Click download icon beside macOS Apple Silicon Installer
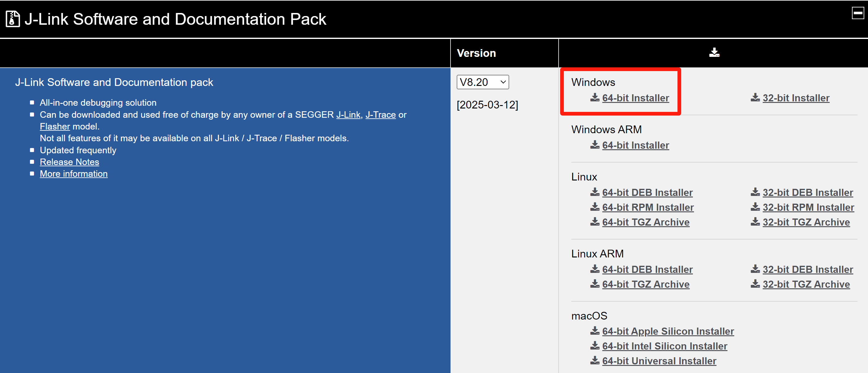The width and height of the screenshot is (868, 373). coord(595,331)
